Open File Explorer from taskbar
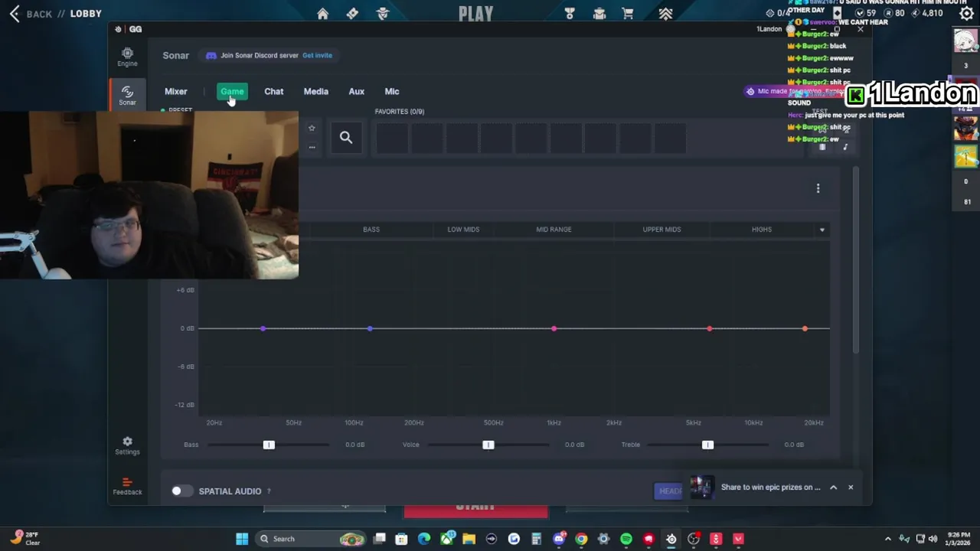The width and height of the screenshot is (980, 551). tap(469, 539)
